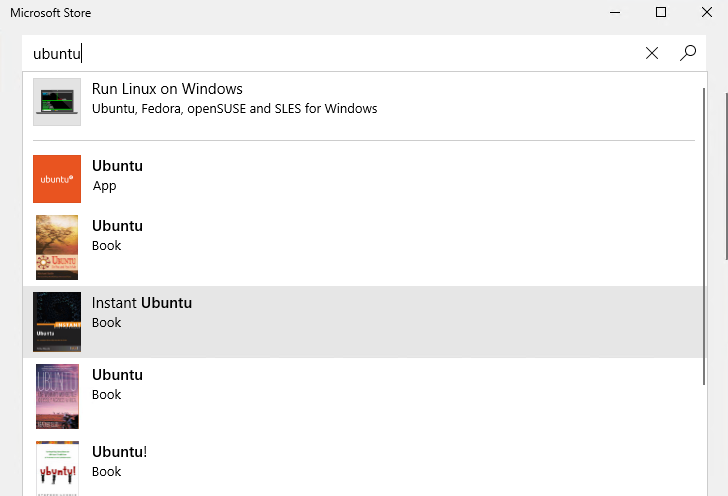
Task: Click the Instant Ubuntu book cover
Action: (57, 321)
